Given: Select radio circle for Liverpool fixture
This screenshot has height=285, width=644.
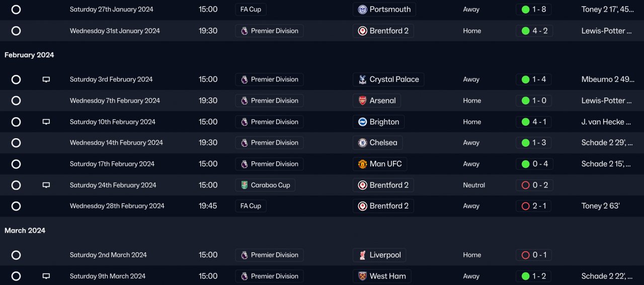Looking at the screenshot, I should [x=16, y=255].
